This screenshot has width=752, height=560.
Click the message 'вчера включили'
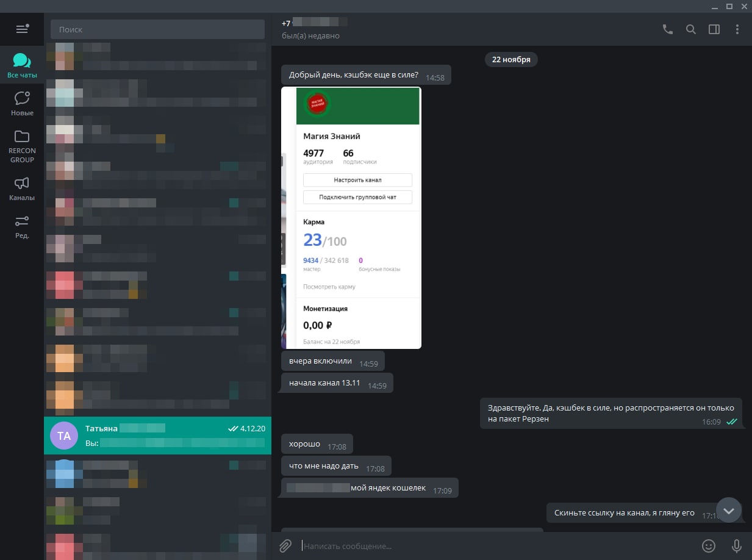(333, 361)
